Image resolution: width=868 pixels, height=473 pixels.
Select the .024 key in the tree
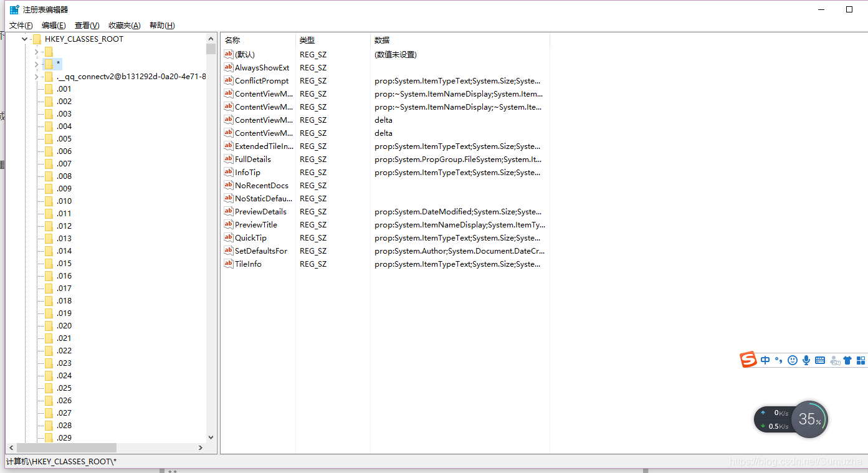click(x=64, y=375)
